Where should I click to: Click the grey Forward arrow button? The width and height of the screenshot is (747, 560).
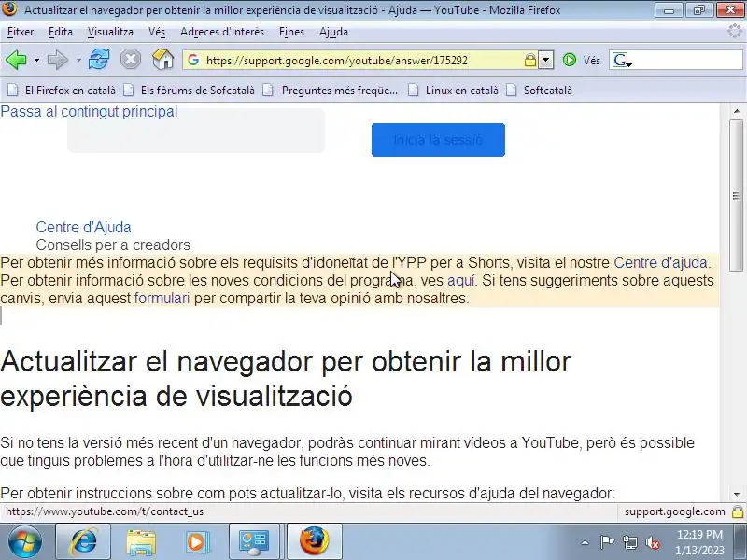click(58, 61)
